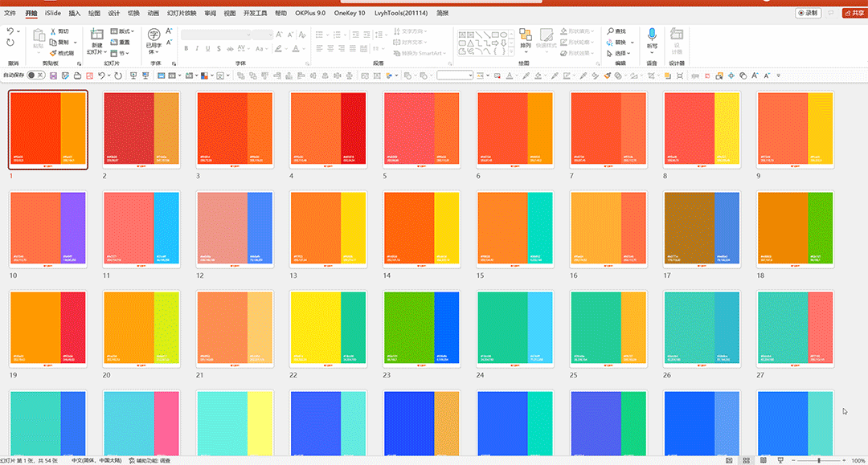Adjust the zoom slider in status bar
This screenshot has width=868, height=465.
[819, 460]
